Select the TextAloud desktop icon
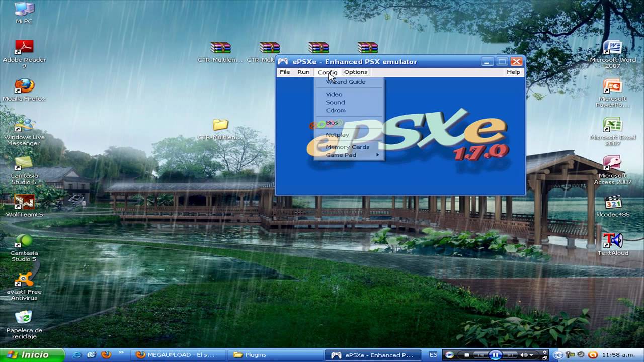644x362 pixels. 613,244
